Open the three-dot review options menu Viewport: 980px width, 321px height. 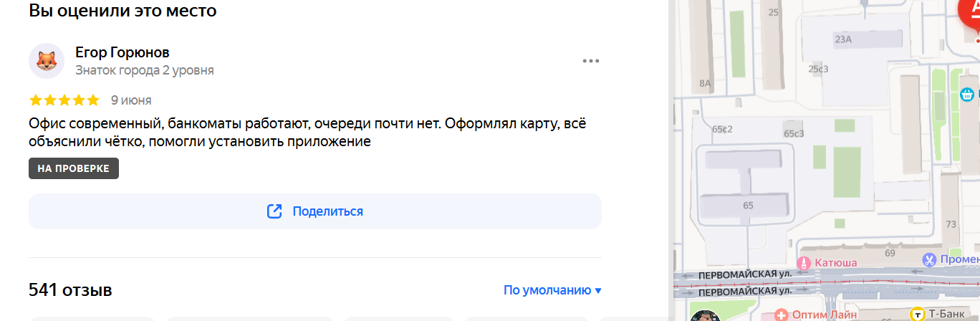point(590,61)
